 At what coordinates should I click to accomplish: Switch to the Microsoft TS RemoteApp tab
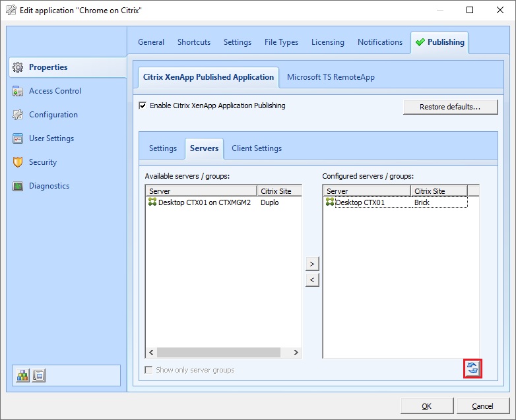click(331, 77)
